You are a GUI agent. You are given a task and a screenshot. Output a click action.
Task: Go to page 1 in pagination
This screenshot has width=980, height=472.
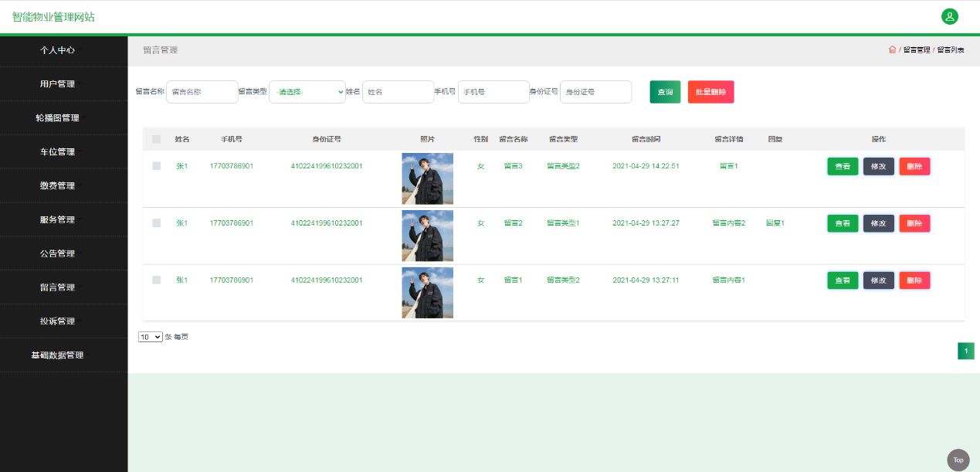coord(965,351)
